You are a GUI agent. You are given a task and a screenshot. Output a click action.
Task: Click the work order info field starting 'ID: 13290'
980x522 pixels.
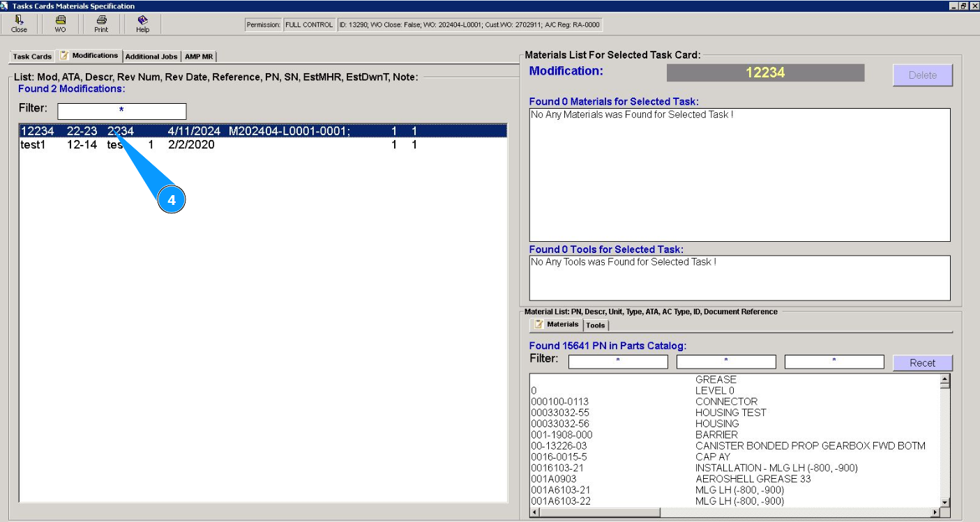[469, 25]
